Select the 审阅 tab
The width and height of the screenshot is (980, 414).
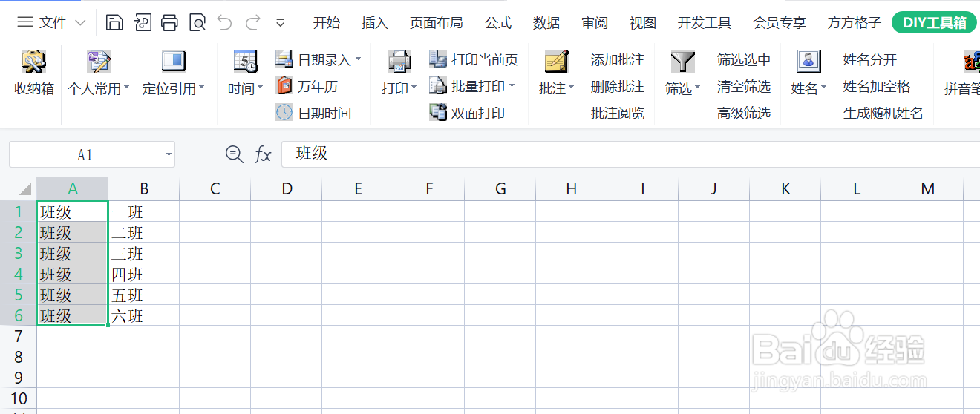coord(595,23)
